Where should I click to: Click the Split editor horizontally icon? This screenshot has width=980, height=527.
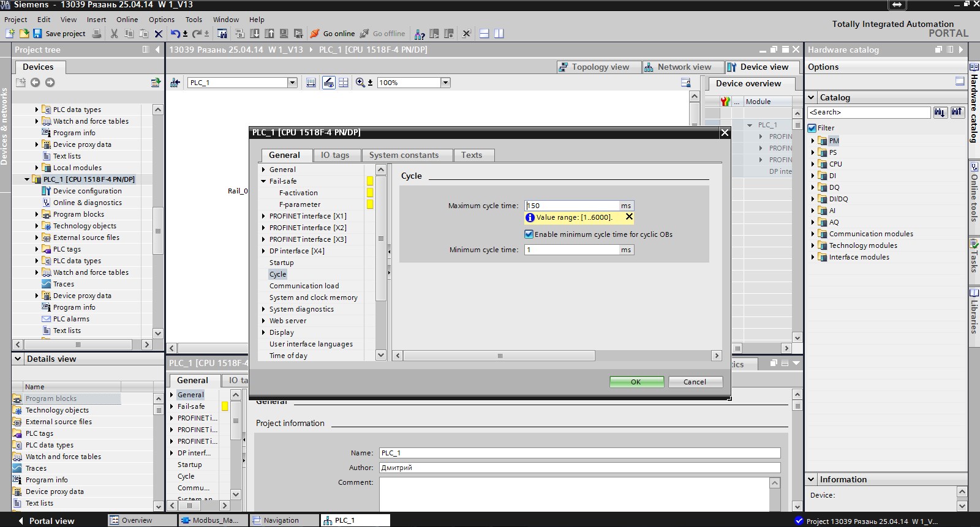(484, 34)
